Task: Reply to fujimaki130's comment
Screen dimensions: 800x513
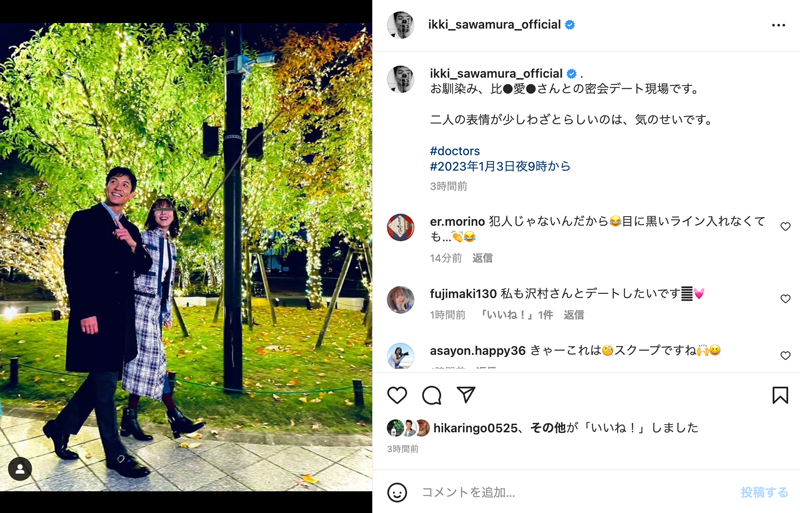Action: point(573,315)
